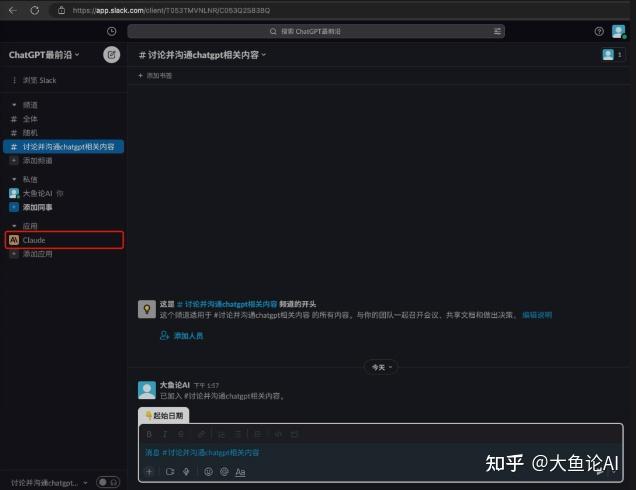Viewport: 636px width, 490px height.
Task: Expand the ChatGPT最前沿 workspace menu
Action: (44, 55)
